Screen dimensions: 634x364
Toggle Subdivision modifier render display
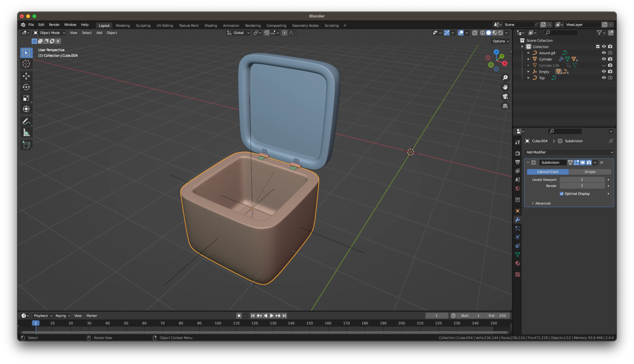589,163
